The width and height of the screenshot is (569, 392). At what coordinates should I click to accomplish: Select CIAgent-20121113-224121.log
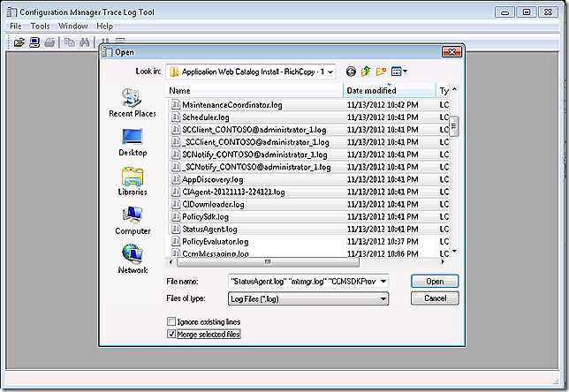click(x=233, y=192)
